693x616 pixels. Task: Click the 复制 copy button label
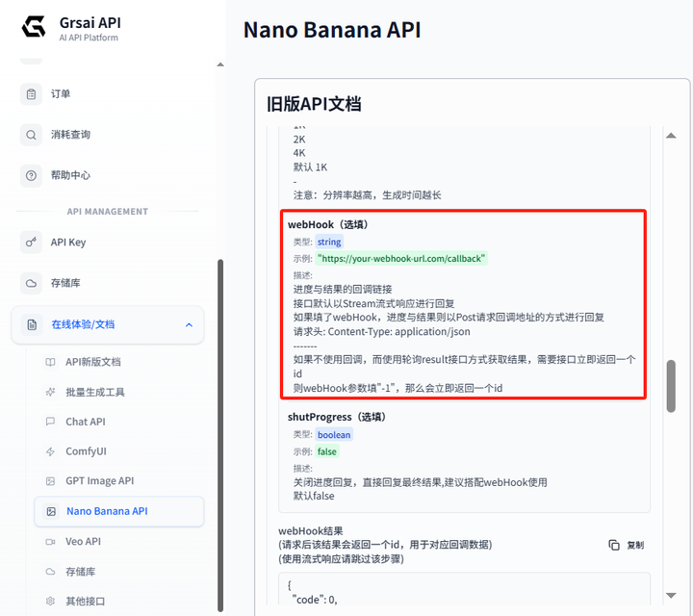pyautogui.click(x=635, y=545)
